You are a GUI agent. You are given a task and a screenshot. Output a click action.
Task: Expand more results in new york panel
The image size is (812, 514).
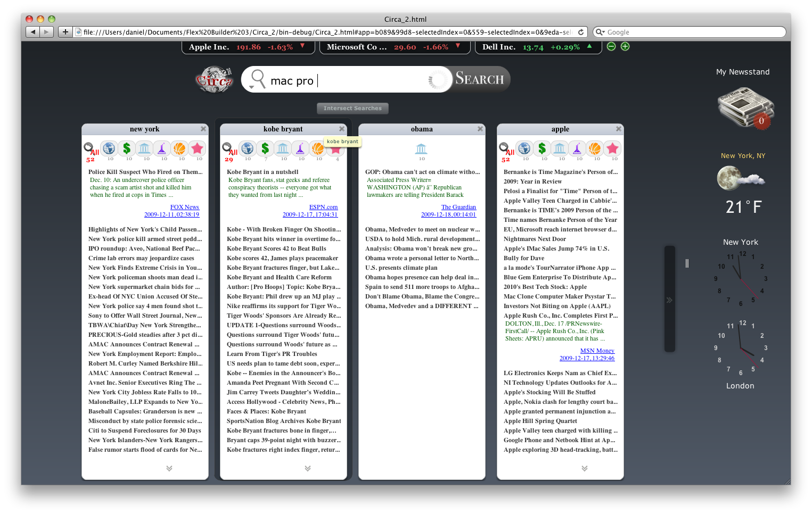(x=169, y=468)
